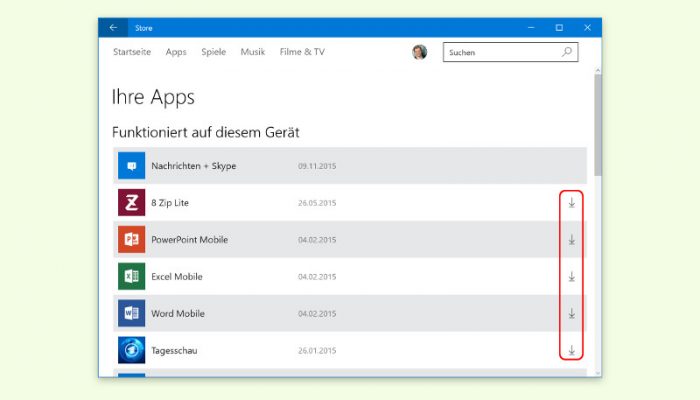The width and height of the screenshot is (700, 400).
Task: Click the scrollbar down arrow
Action: click(x=598, y=373)
